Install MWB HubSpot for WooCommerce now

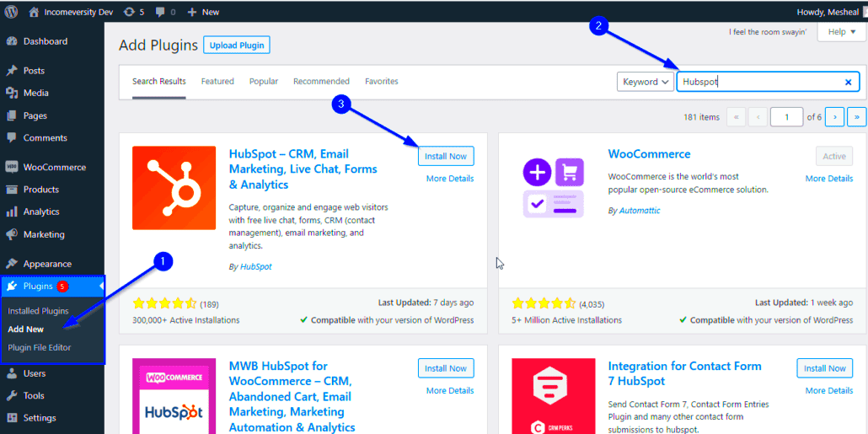(x=446, y=368)
